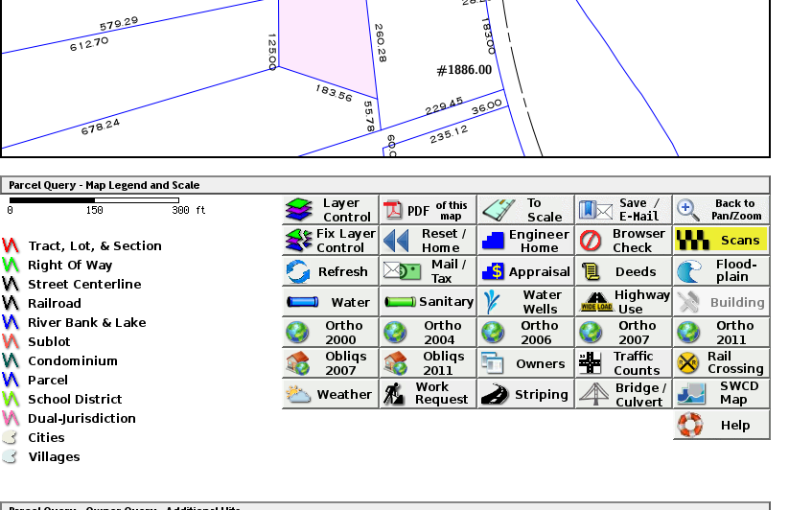Go Back to Pan/Zoom mode
This screenshot has height=510, width=812.
721,210
